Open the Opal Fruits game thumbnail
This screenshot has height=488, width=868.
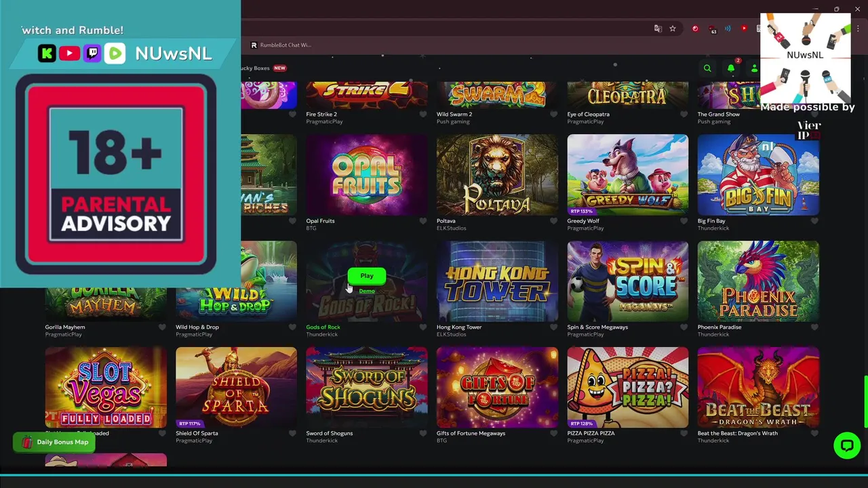pyautogui.click(x=367, y=175)
